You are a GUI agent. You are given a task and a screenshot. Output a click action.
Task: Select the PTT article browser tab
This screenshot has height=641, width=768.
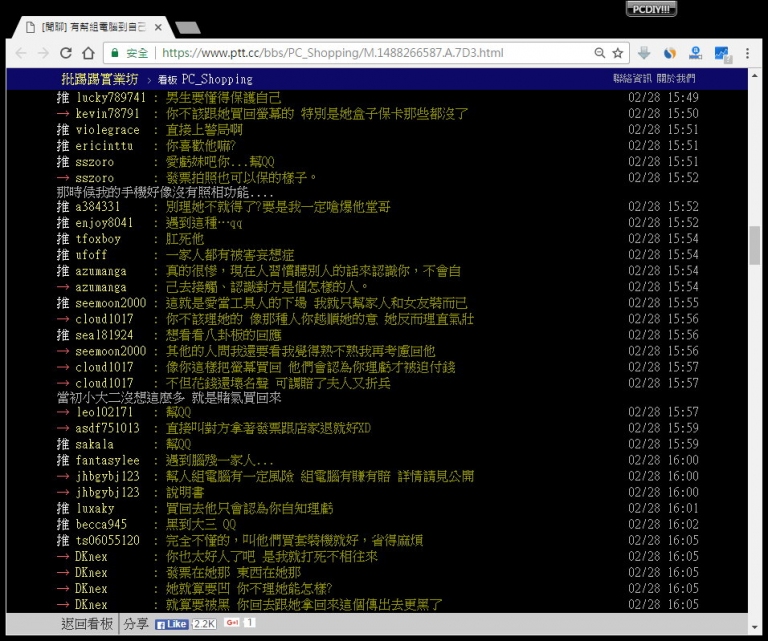pyautogui.click(x=93, y=27)
